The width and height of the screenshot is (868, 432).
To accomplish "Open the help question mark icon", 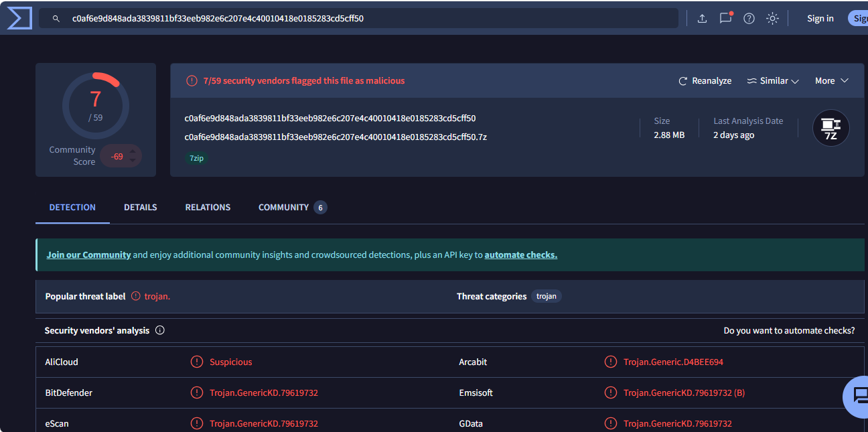I will coord(749,19).
